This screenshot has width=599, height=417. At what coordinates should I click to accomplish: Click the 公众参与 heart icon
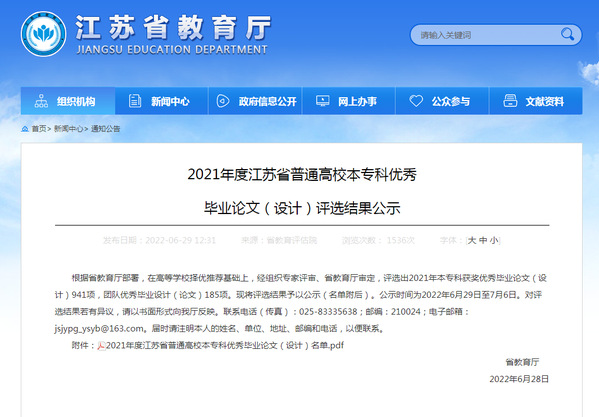coord(416,101)
